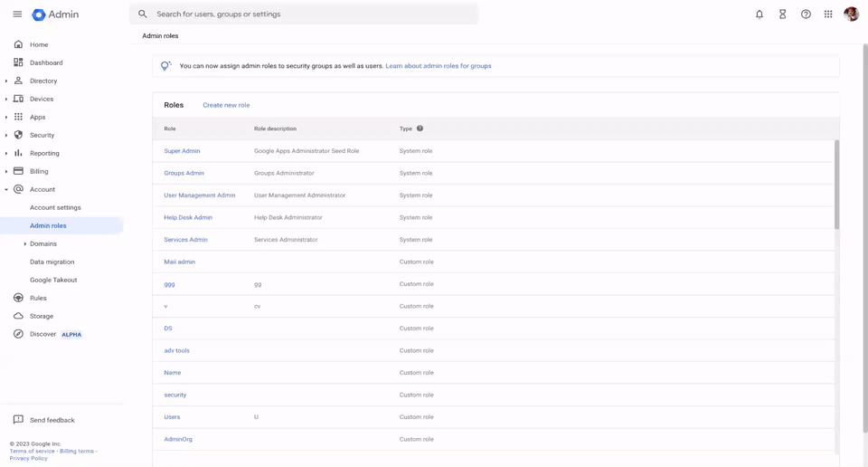Click the Privacy Policy link
This screenshot has width=868, height=467.
click(28, 458)
